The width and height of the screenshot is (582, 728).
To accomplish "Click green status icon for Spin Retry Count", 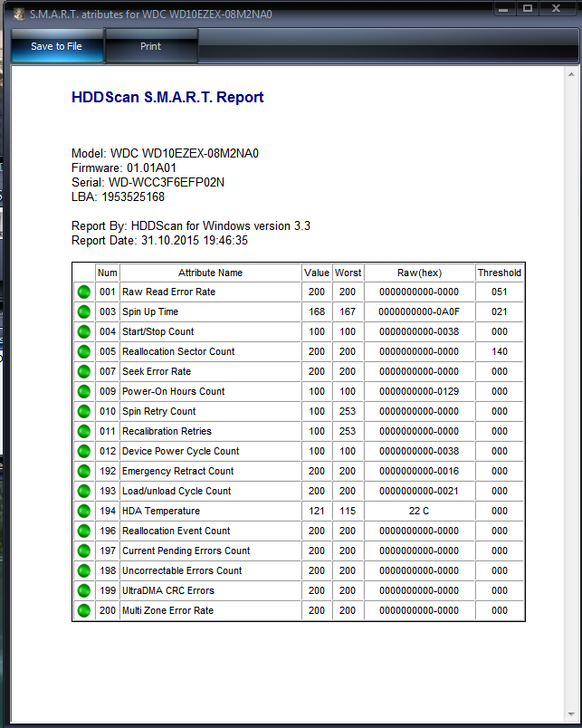I will coord(84,411).
